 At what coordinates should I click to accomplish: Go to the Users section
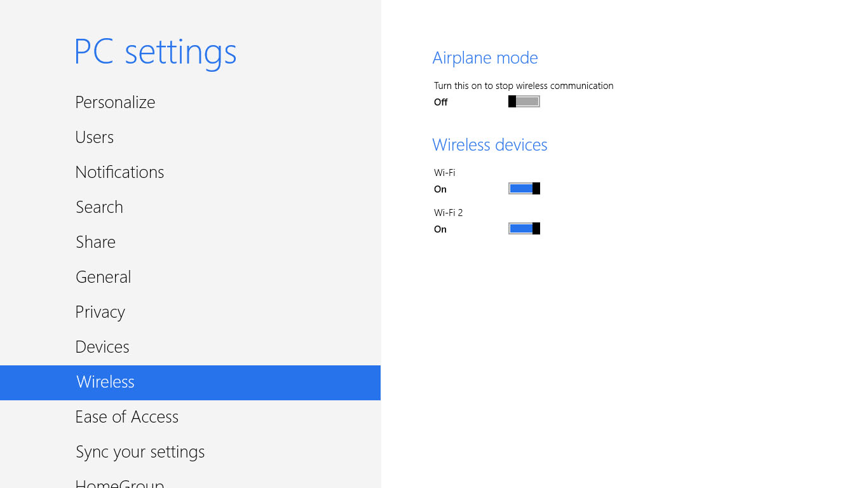pos(95,137)
